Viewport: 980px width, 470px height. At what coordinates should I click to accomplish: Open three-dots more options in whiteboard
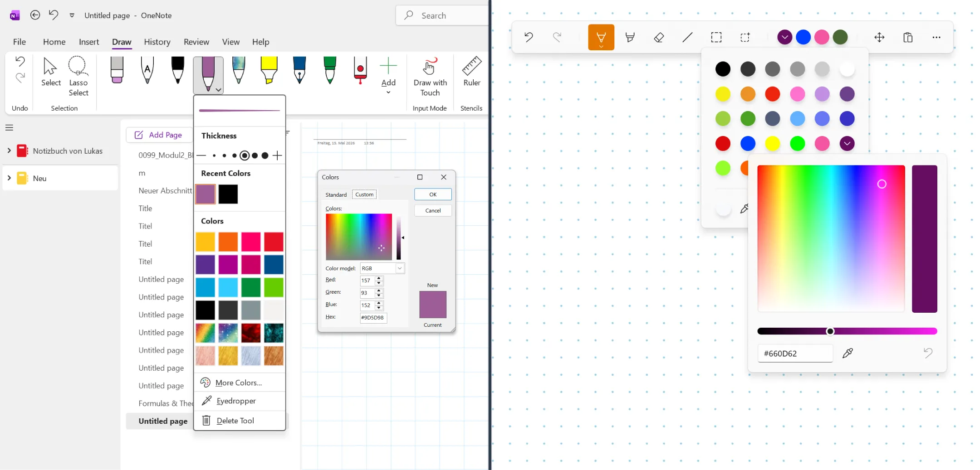coord(936,37)
